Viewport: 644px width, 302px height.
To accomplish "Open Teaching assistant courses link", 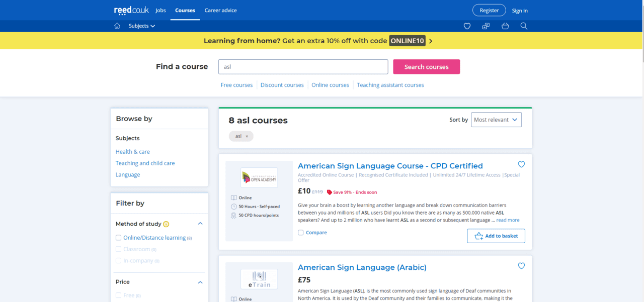I will (x=390, y=85).
